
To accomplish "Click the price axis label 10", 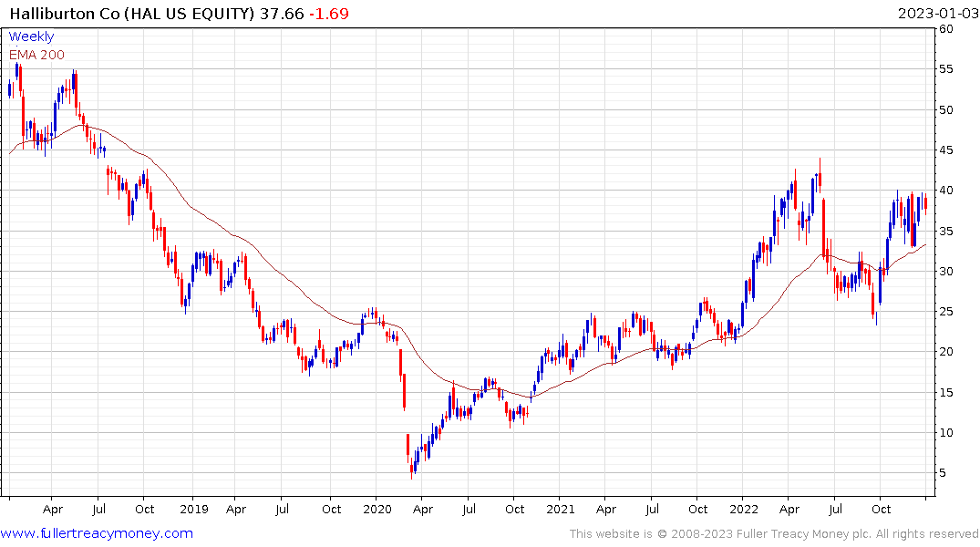I will tap(946, 433).
